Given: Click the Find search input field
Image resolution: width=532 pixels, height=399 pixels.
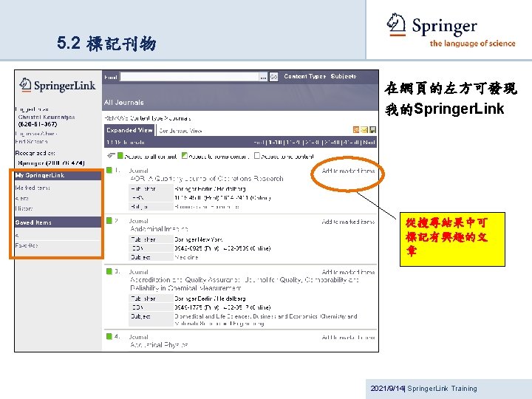Looking at the screenshot, I should pos(189,77).
